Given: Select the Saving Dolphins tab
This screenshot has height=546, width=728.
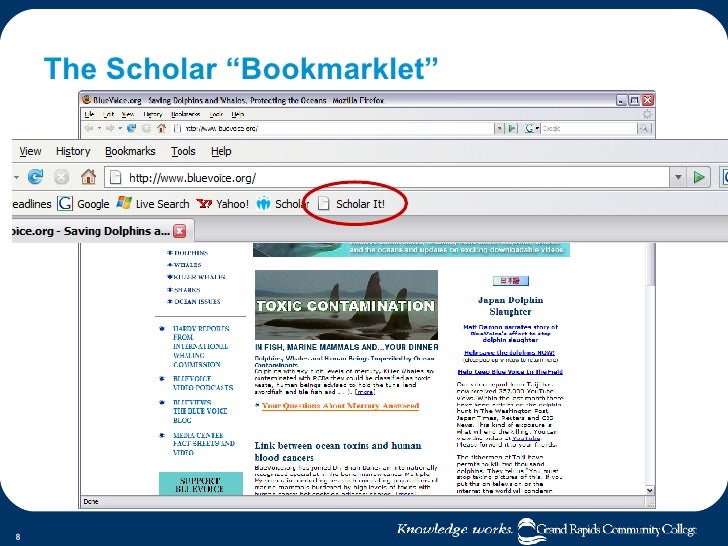Looking at the screenshot, I should click(102, 231).
